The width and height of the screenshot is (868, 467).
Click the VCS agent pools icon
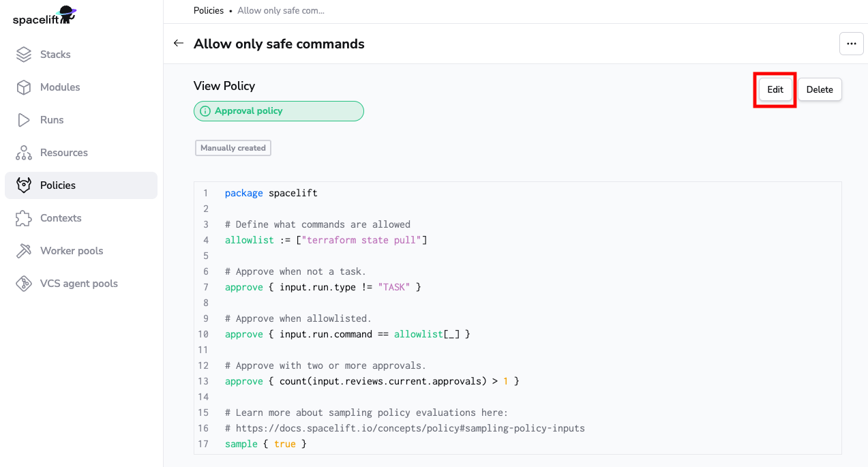click(x=24, y=284)
